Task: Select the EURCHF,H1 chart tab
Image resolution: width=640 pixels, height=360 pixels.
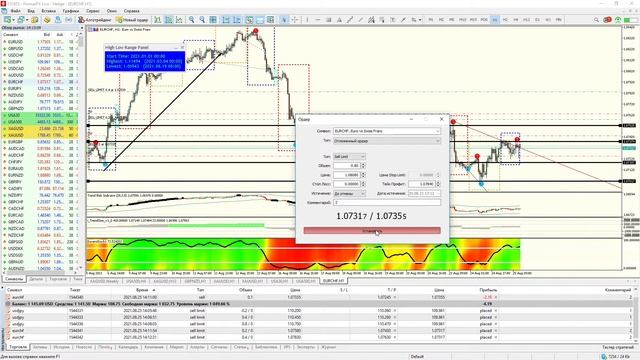Action: click(x=333, y=281)
